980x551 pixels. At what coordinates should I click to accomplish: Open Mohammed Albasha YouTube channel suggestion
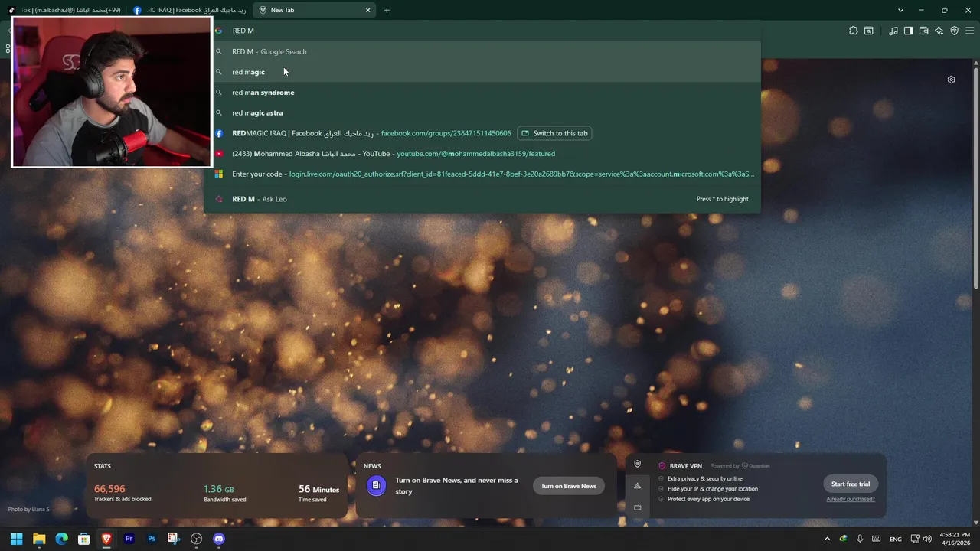[x=482, y=154]
